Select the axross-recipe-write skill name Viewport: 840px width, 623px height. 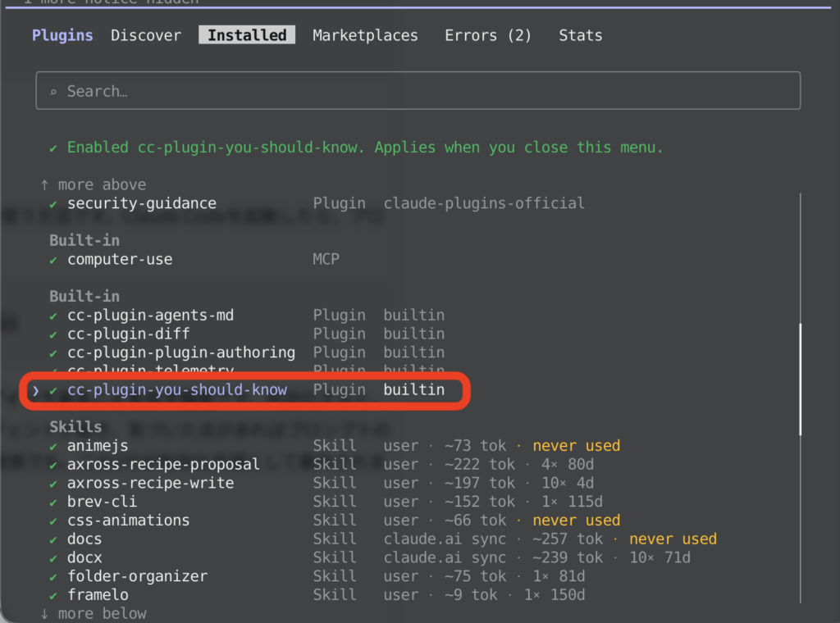[x=151, y=483]
